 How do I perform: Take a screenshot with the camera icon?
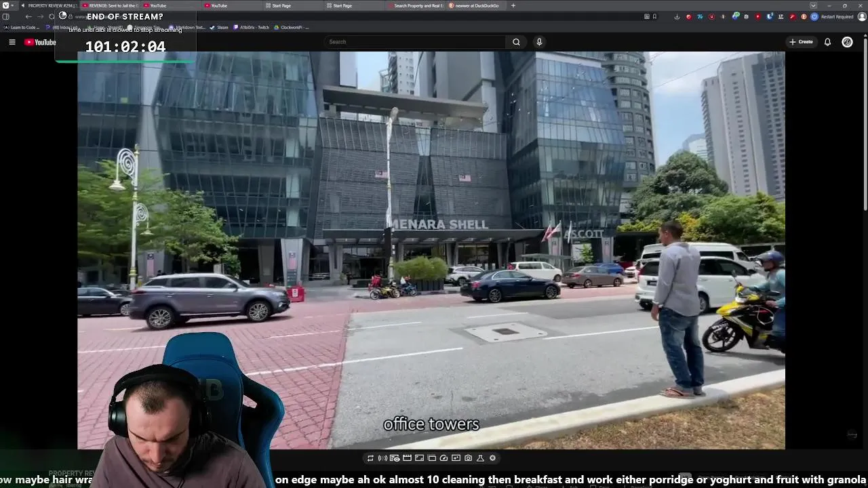click(x=468, y=458)
